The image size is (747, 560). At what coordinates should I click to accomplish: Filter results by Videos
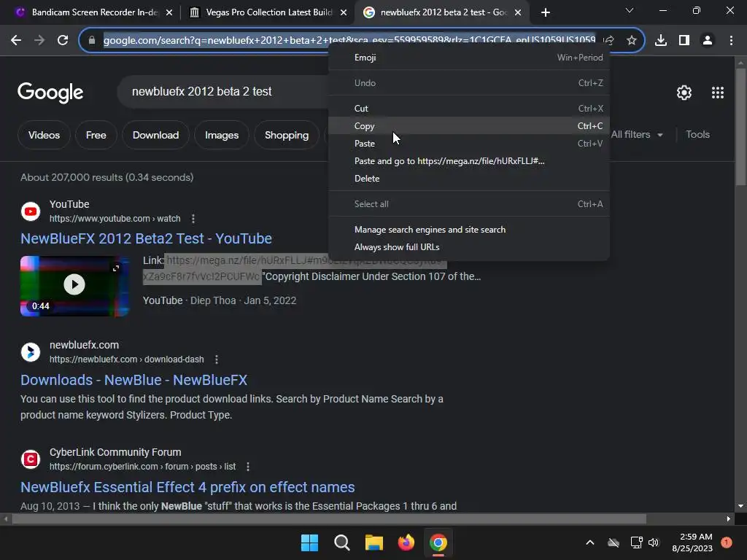pos(44,135)
